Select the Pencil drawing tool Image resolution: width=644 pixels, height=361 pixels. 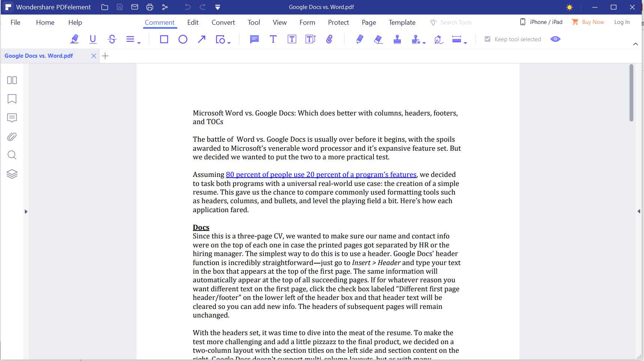click(x=360, y=39)
